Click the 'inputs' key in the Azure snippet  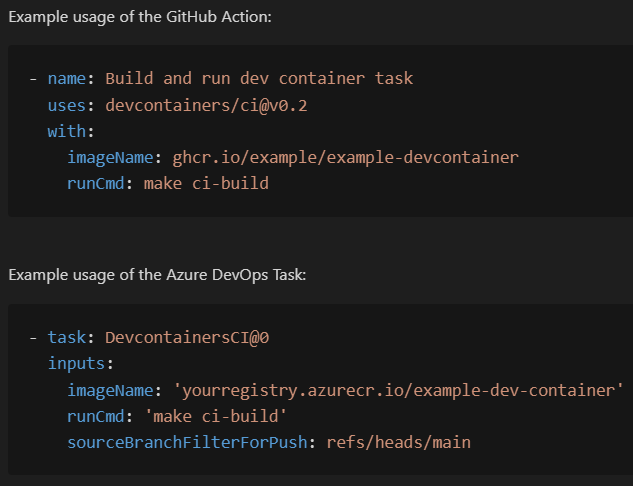point(76,363)
